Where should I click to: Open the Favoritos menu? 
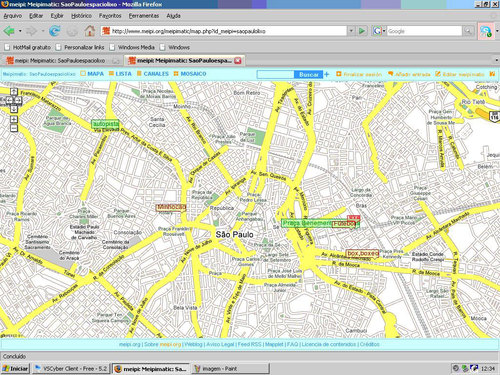click(x=110, y=16)
